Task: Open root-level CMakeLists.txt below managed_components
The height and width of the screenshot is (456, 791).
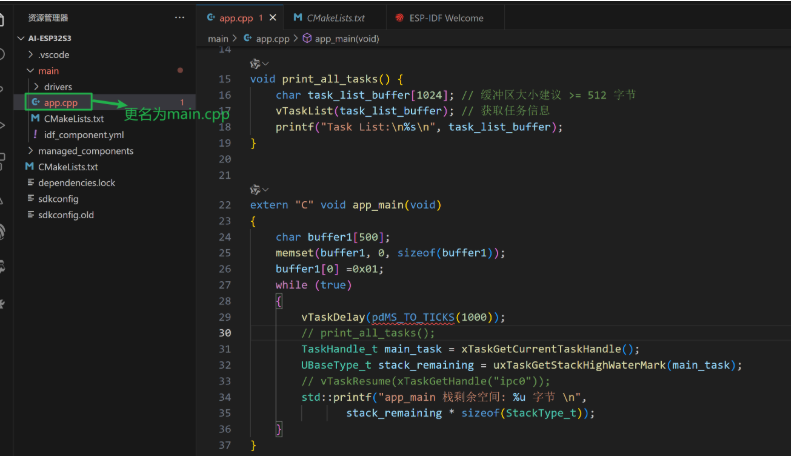Action: click(68, 167)
